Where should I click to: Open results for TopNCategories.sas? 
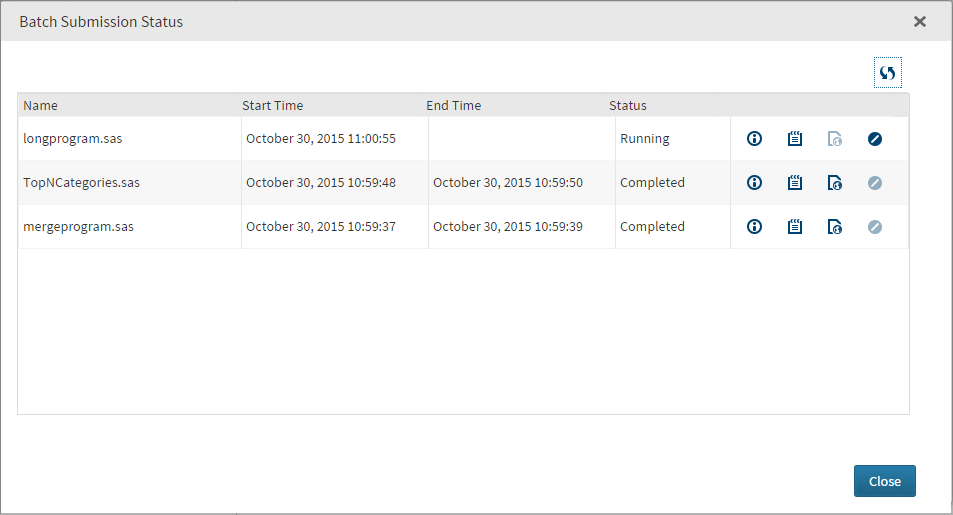pyautogui.click(x=835, y=183)
